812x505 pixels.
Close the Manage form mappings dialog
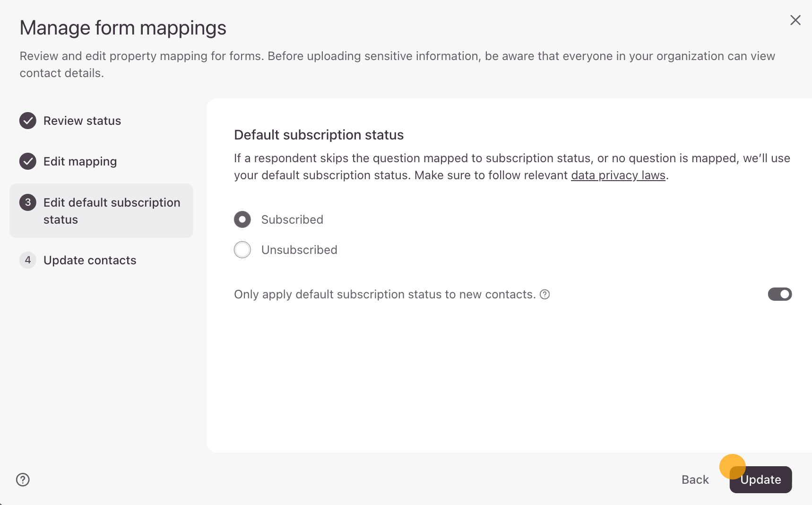[795, 20]
